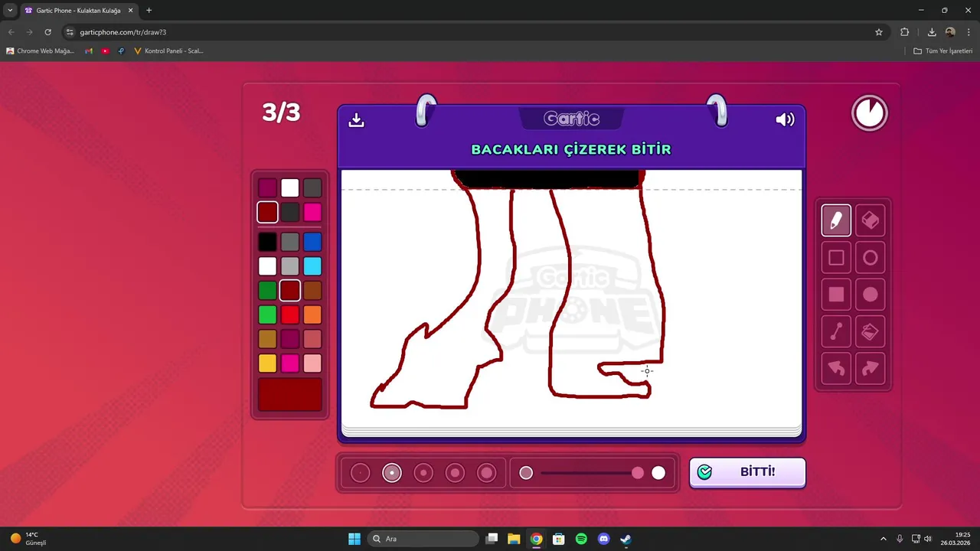Pick the blue color swatch
This screenshot has height=551, width=980.
point(312,243)
